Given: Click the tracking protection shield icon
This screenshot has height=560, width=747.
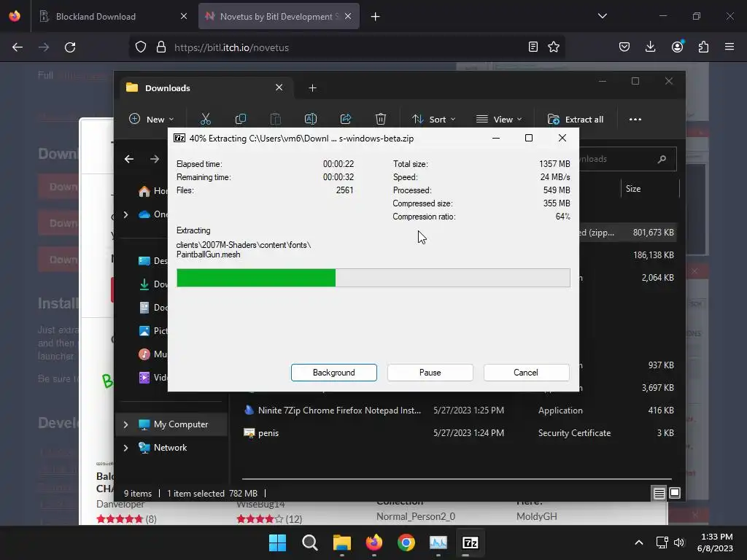Looking at the screenshot, I should 141,47.
